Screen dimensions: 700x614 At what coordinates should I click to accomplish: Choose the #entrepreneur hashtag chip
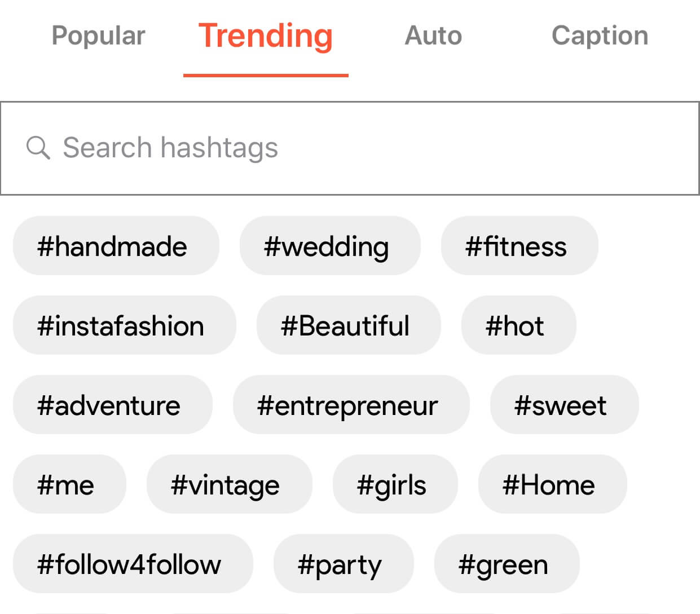click(x=351, y=405)
